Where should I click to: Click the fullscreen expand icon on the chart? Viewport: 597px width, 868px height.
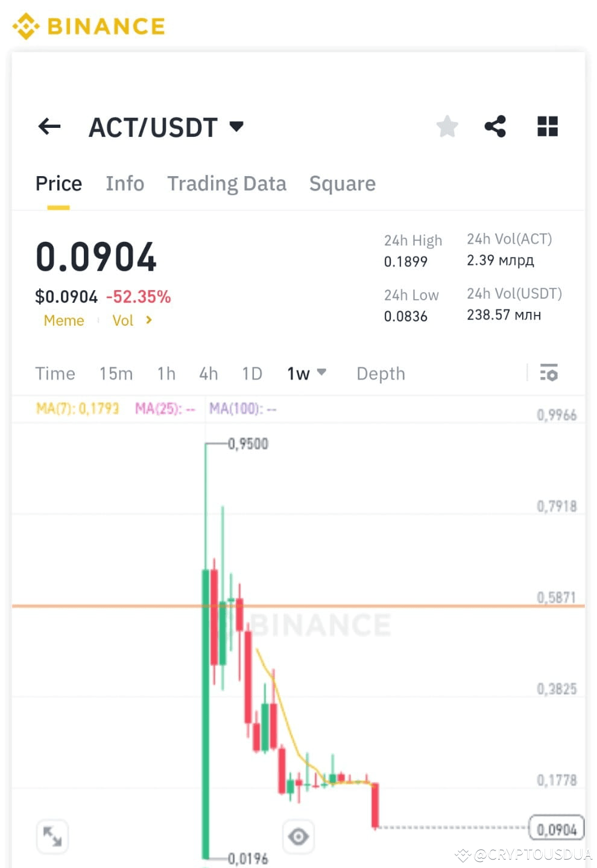[52, 836]
